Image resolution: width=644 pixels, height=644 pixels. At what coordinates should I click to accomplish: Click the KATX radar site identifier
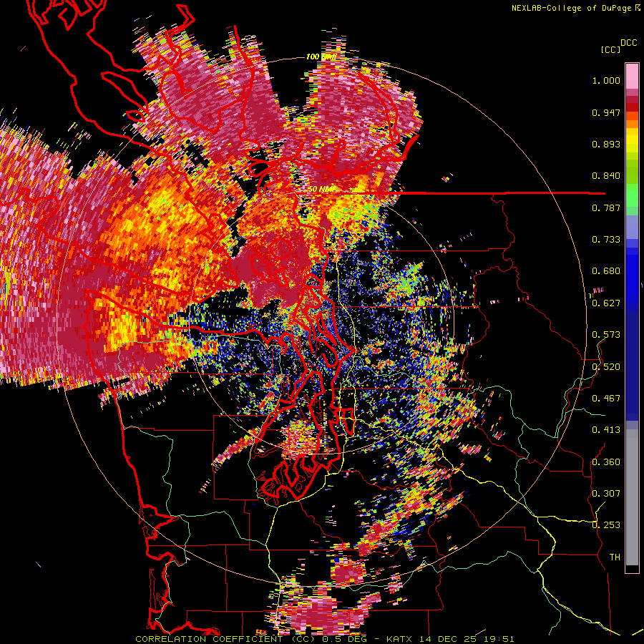point(401,639)
